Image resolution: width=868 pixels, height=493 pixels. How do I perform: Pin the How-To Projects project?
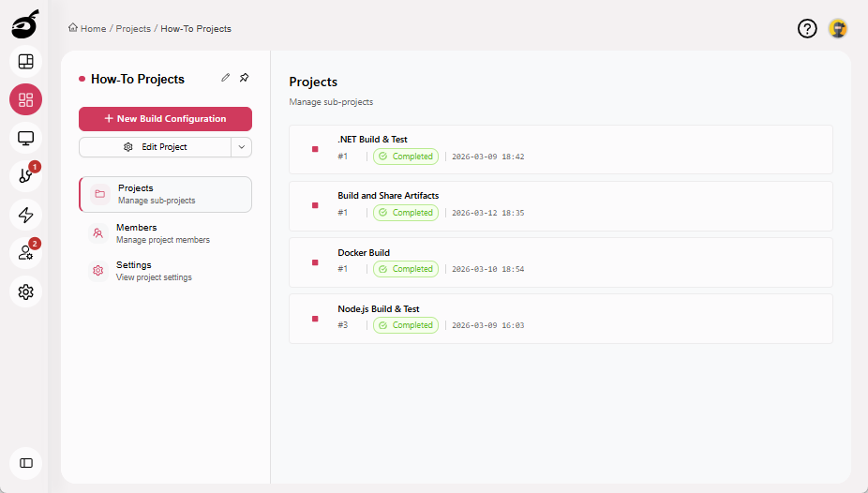point(244,78)
